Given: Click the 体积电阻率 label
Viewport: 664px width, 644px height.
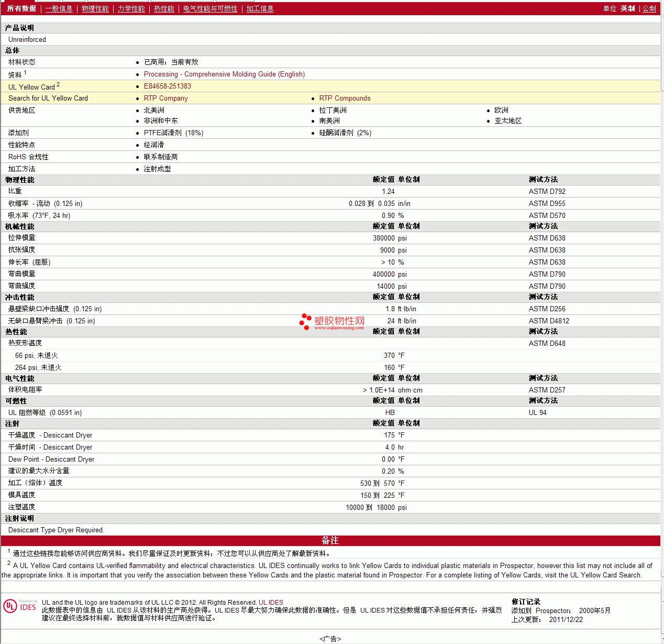Looking at the screenshot, I should click(x=25, y=390).
